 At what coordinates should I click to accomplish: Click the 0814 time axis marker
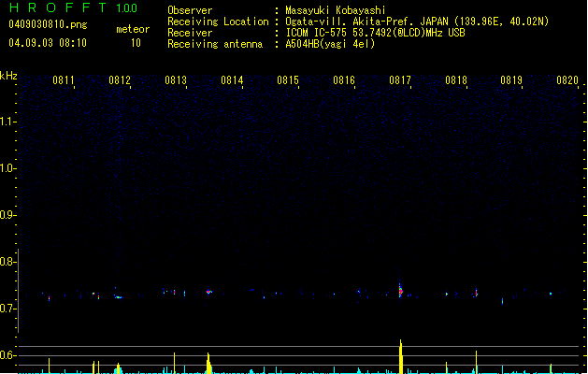(232, 80)
